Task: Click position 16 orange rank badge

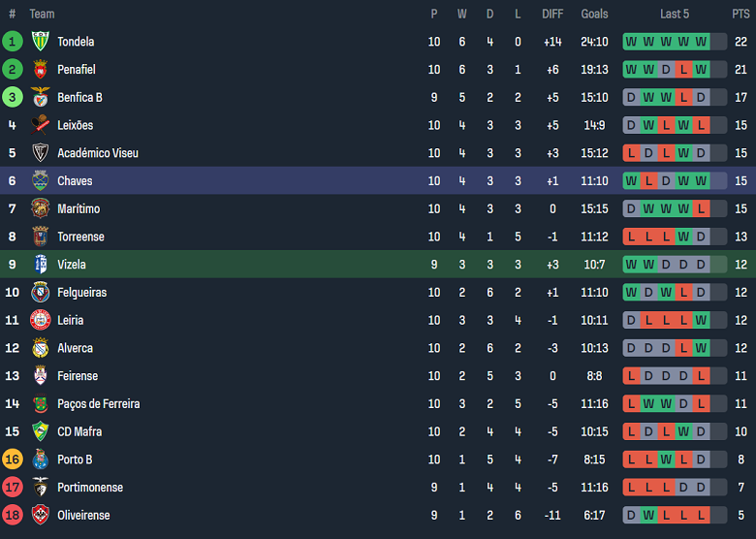Action: click(x=13, y=460)
